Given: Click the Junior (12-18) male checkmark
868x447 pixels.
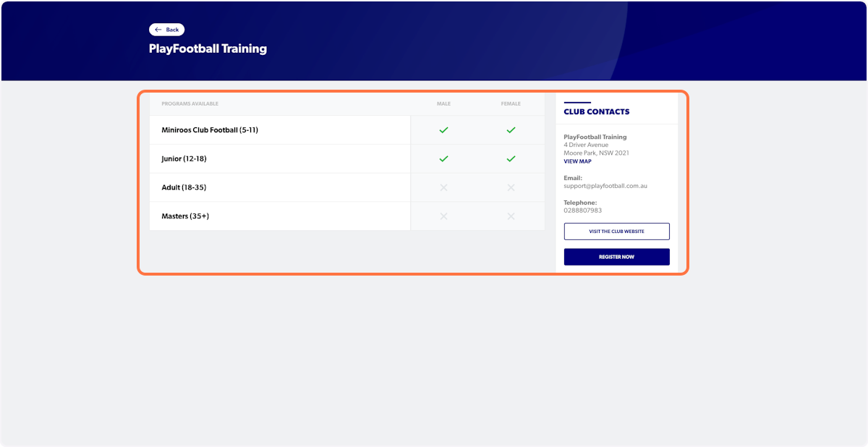Looking at the screenshot, I should 443,158.
